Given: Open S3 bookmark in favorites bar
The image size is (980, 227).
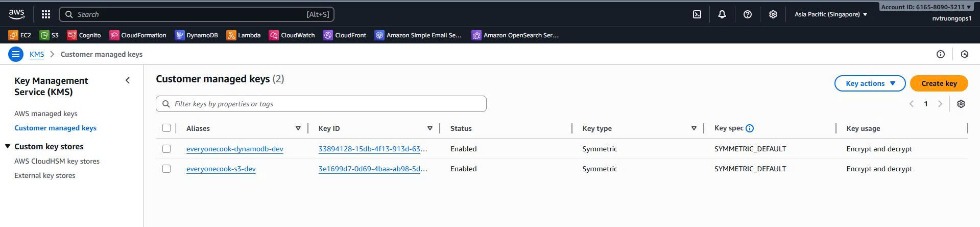Looking at the screenshot, I should point(50,35).
